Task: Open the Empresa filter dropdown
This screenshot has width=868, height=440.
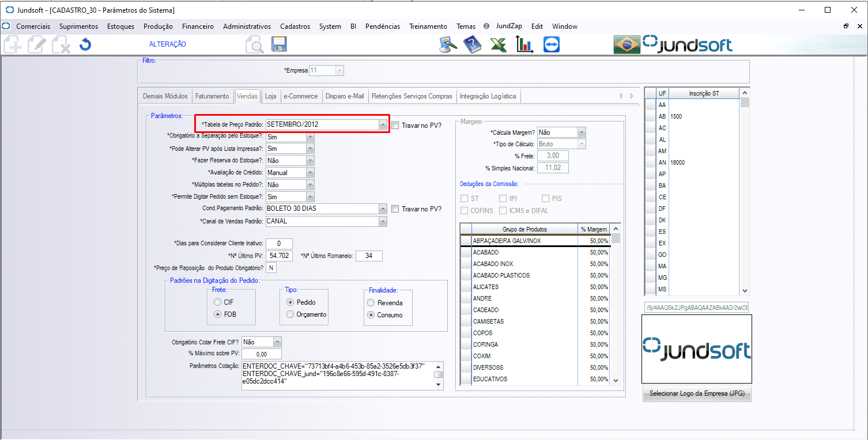Action: [x=340, y=70]
